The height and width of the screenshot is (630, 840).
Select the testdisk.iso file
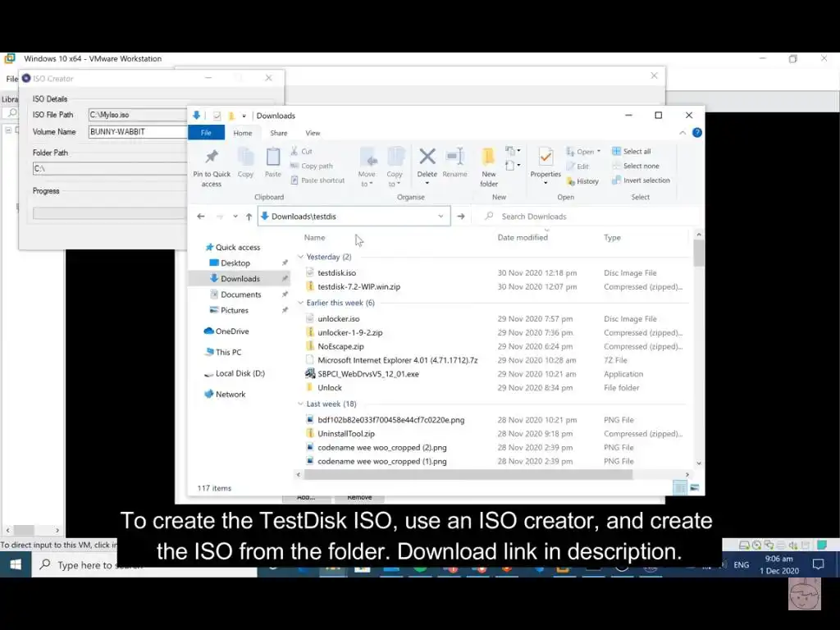coord(336,272)
